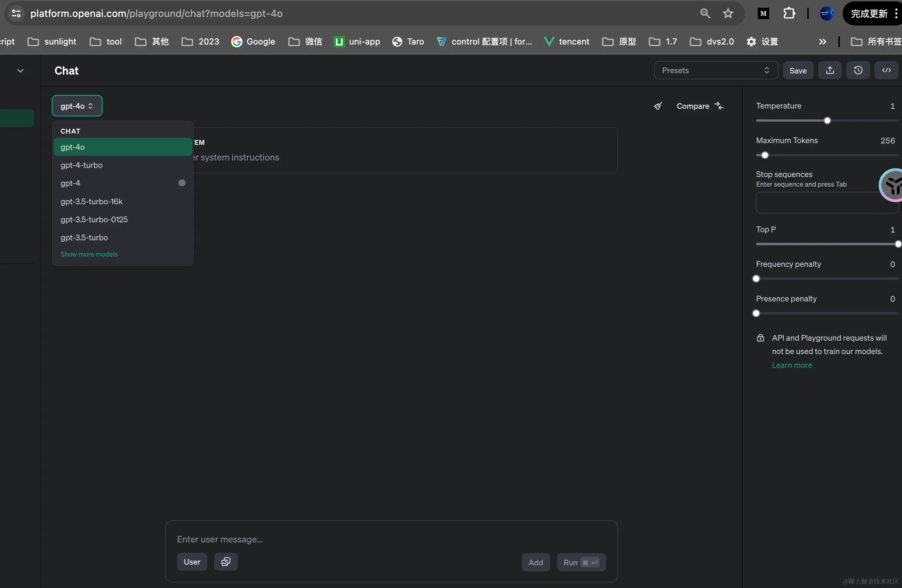Open the 2023 bookmark folder
The height and width of the screenshot is (588, 902).
(200, 42)
